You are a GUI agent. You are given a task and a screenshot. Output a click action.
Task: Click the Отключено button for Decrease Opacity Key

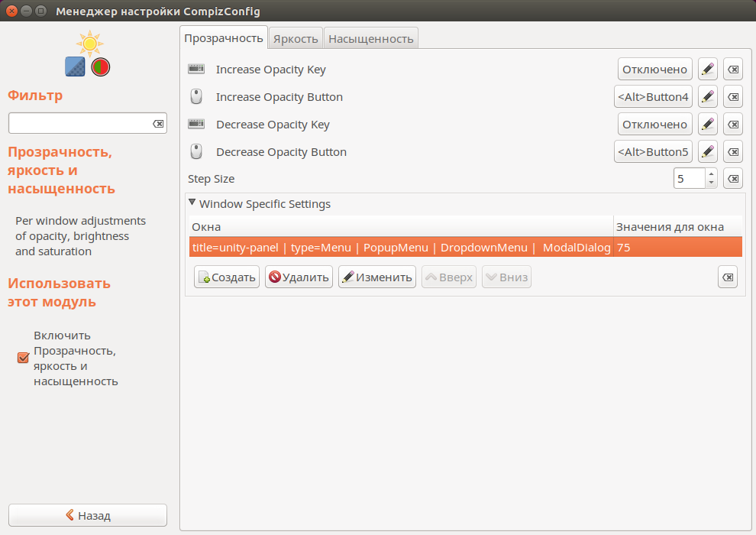pyautogui.click(x=654, y=124)
